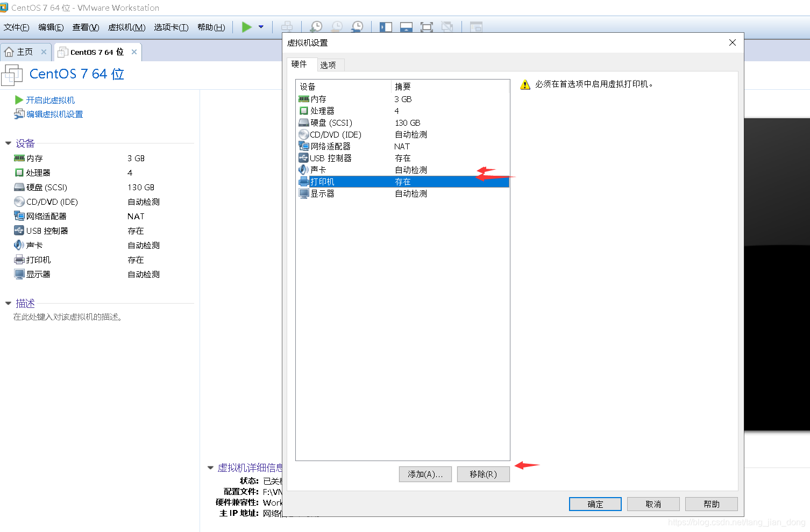The width and height of the screenshot is (810, 532).
Task: Click CD/DVD (IDE) disc icon in main window
Action: [x=19, y=202]
